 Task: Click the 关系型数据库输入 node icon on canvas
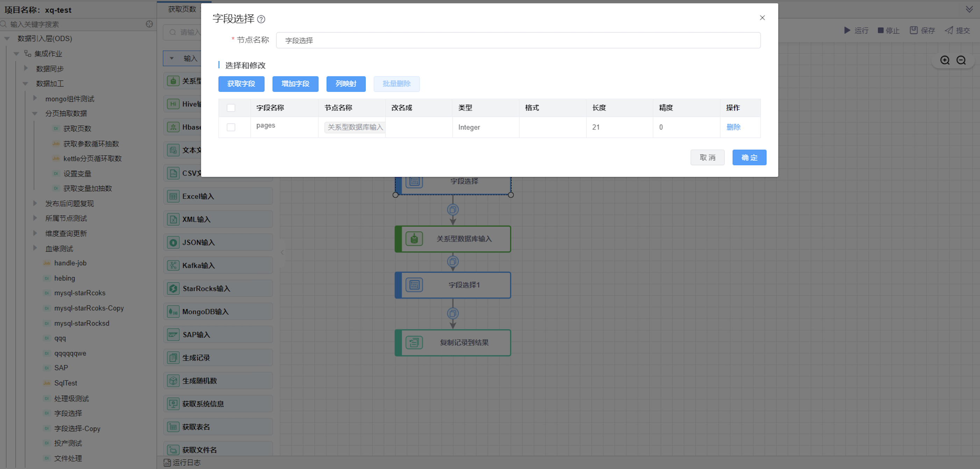[x=414, y=239]
